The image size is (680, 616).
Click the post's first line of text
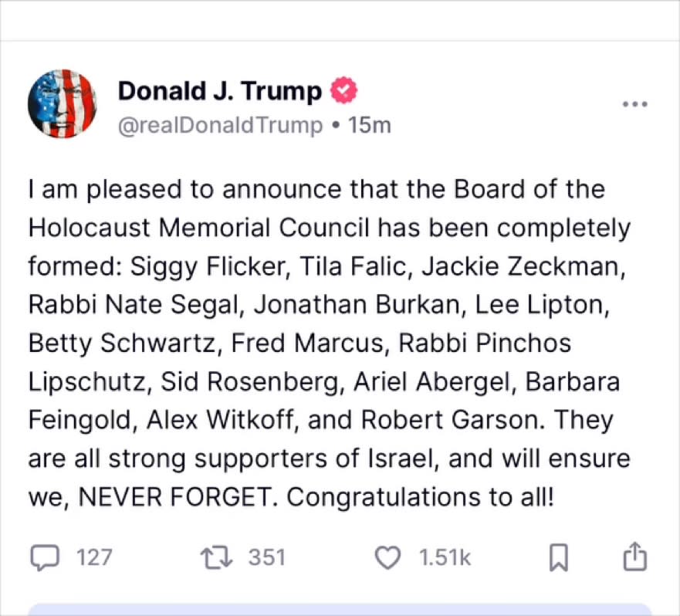click(316, 190)
